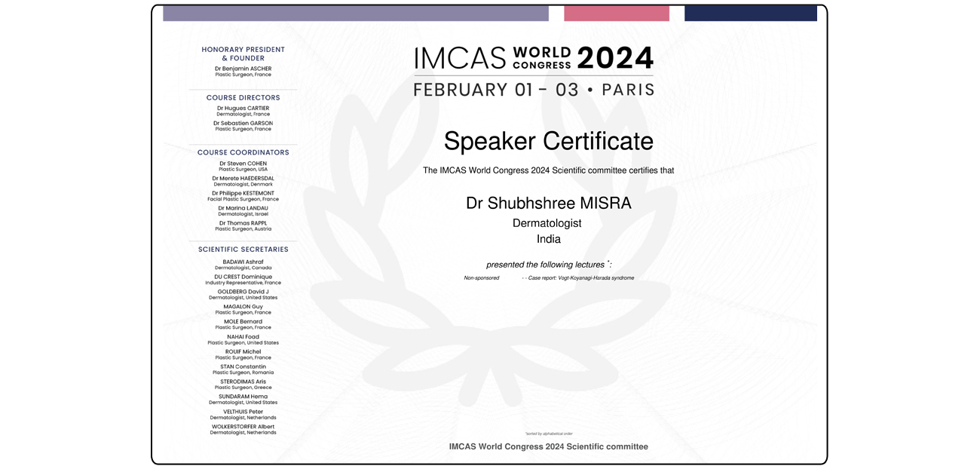Select the name "Dr Benjamin ASCHER"
The height and width of the screenshot is (469, 980).
[243, 69]
